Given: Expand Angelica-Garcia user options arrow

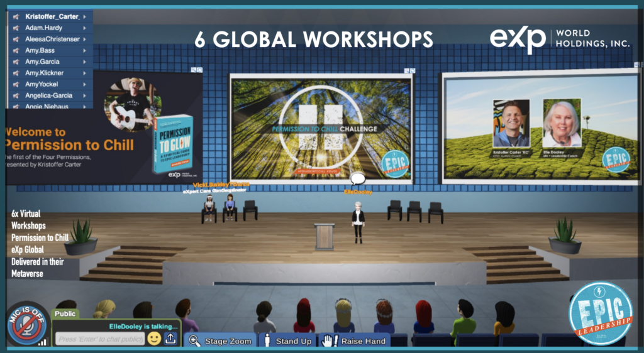Looking at the screenshot, I should point(84,95).
